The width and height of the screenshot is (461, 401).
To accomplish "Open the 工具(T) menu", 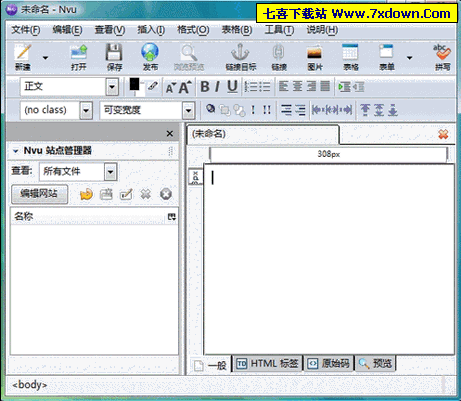I will (x=279, y=30).
